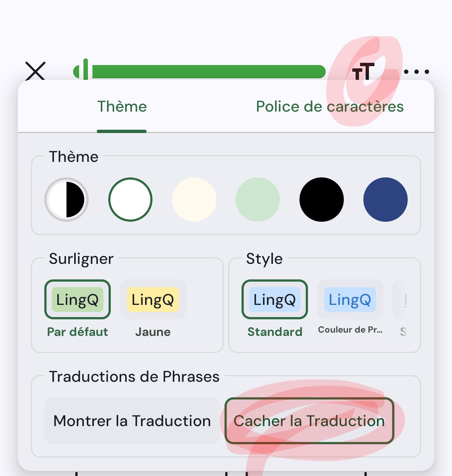
Task: Choose the light green theme circle
Action: pyautogui.click(x=258, y=200)
